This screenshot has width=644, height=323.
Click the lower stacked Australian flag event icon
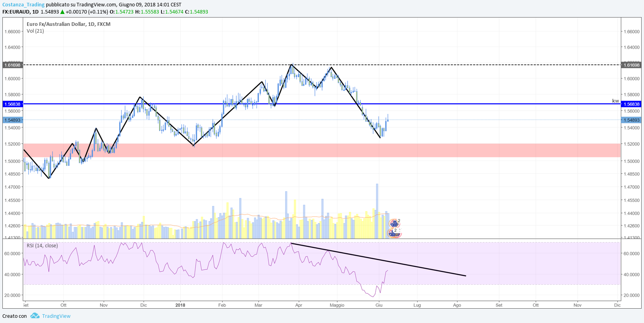[x=394, y=233]
